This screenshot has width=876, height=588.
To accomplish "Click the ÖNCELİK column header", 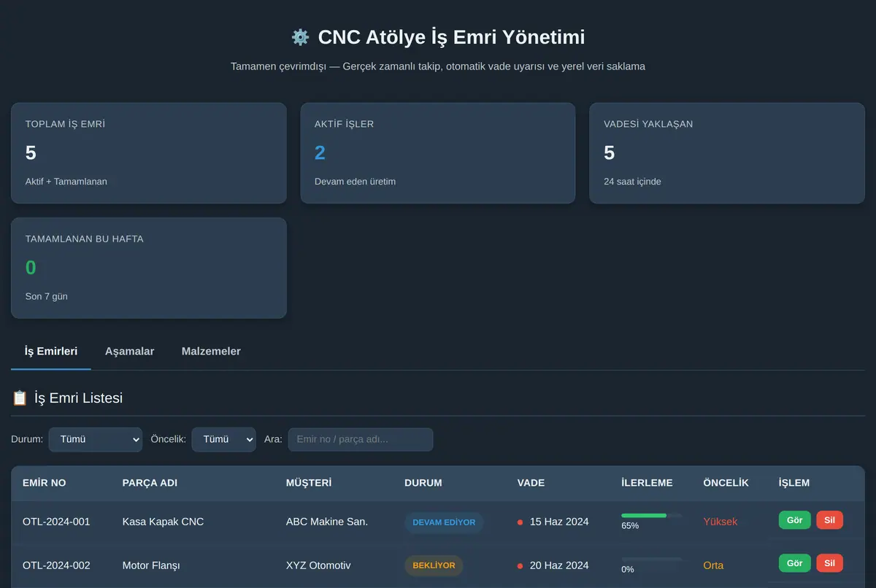I will pyautogui.click(x=726, y=483).
